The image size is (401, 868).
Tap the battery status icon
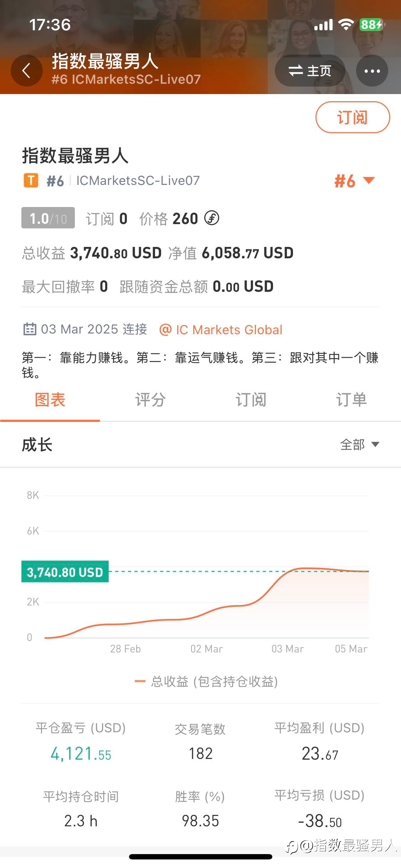[x=371, y=25]
